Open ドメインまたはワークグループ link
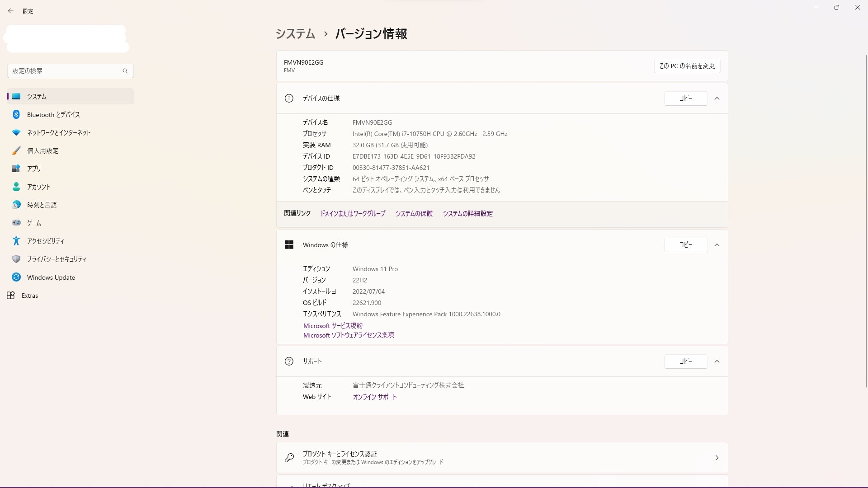Viewport: 868px width, 488px height. 353,214
